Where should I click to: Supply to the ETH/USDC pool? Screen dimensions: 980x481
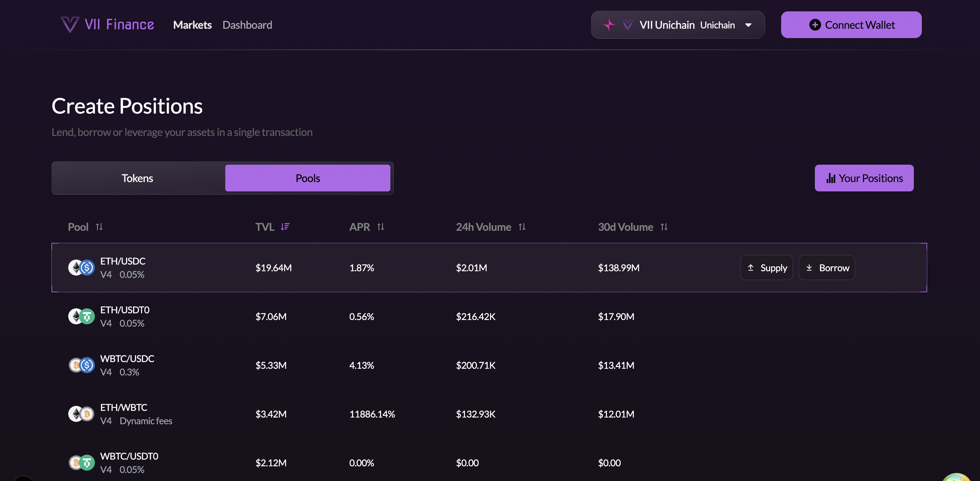coord(766,268)
